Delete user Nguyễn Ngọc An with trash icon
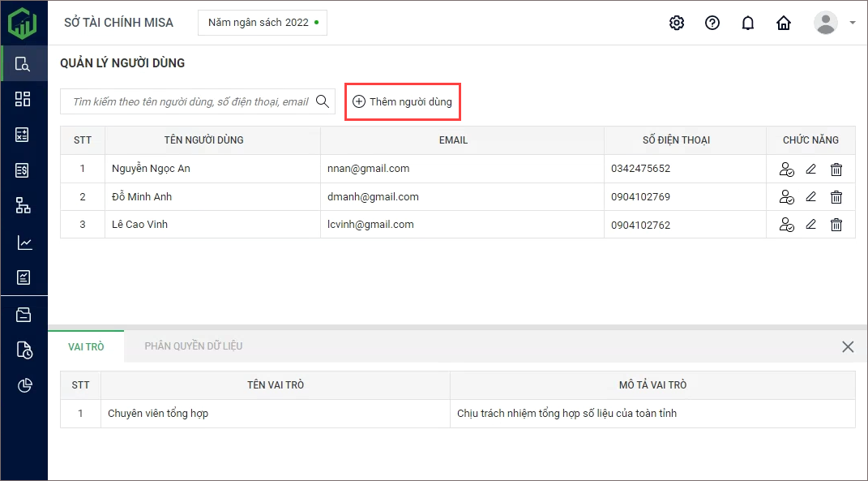 [836, 170]
